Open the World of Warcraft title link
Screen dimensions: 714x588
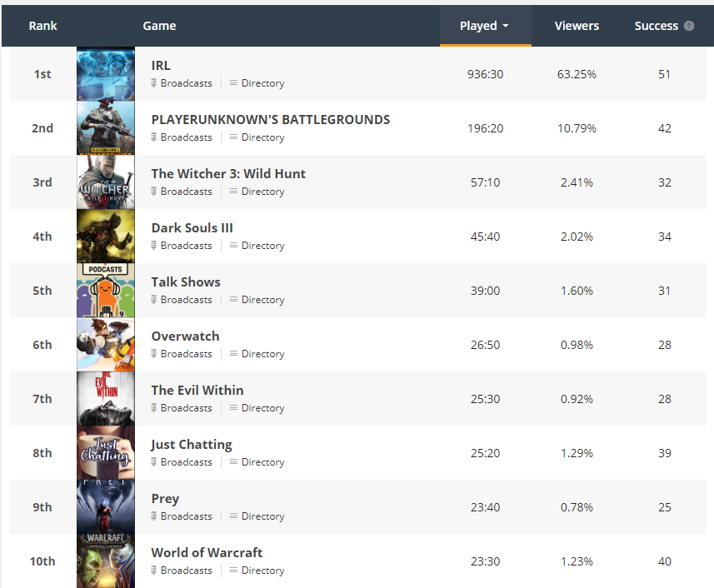pos(207,553)
